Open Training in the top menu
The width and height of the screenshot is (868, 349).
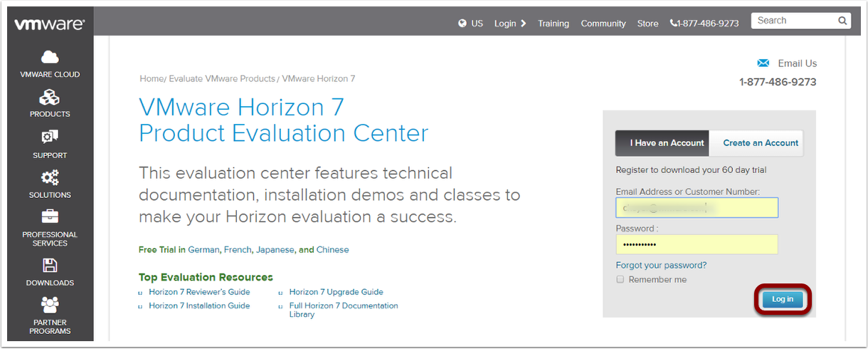(554, 24)
